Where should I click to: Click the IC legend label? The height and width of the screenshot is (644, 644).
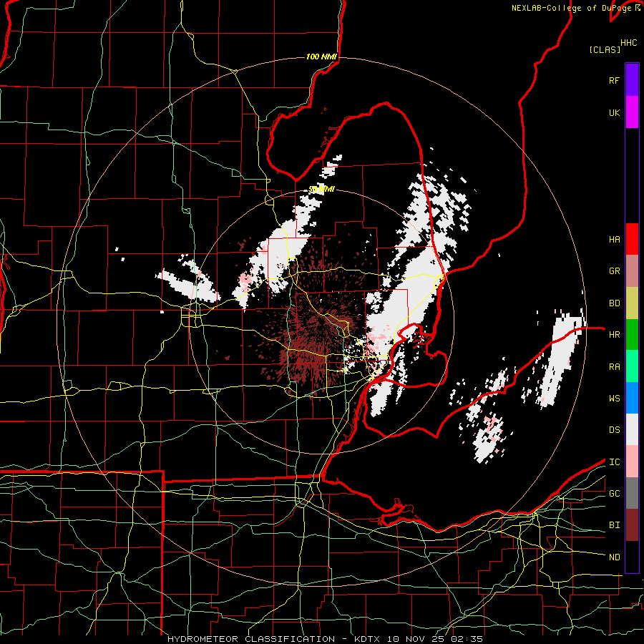point(614,462)
